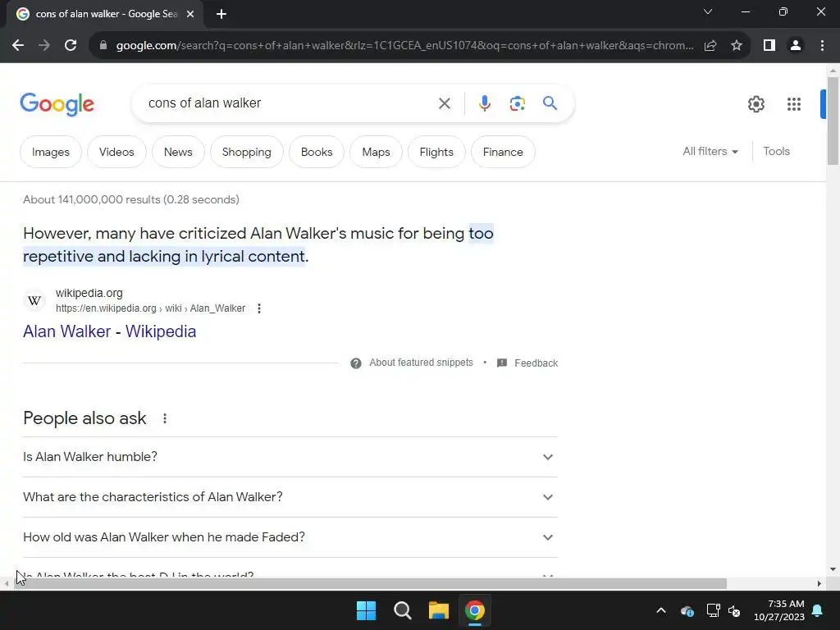The height and width of the screenshot is (630, 840).
Task: Open Chrome three-dot menu
Action: [x=822, y=46]
